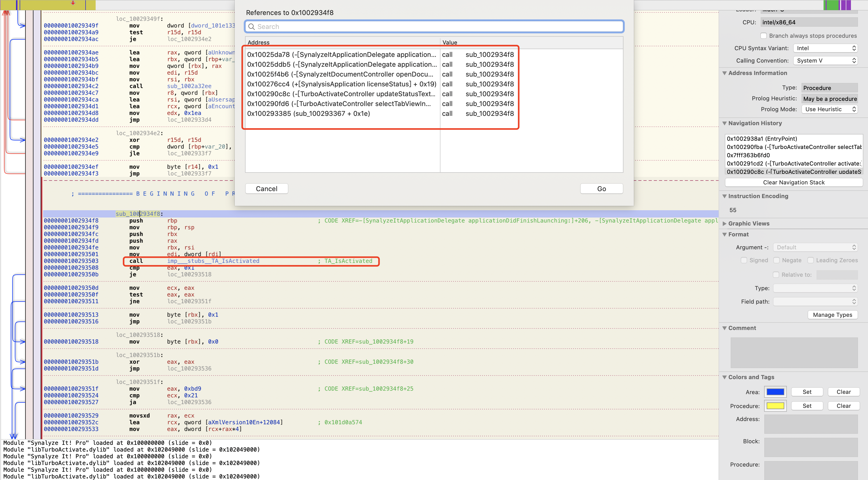868x480 pixels.
Task: Click Cancel in the references dialog
Action: pyautogui.click(x=266, y=189)
